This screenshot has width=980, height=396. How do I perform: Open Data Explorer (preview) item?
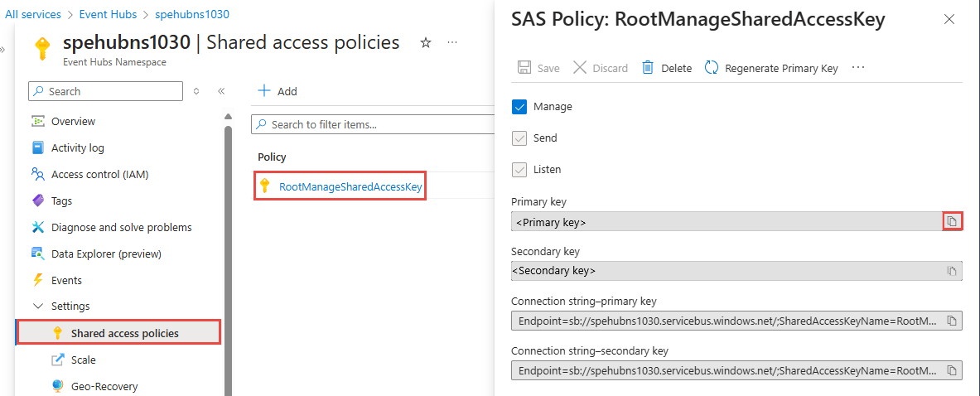click(x=106, y=254)
